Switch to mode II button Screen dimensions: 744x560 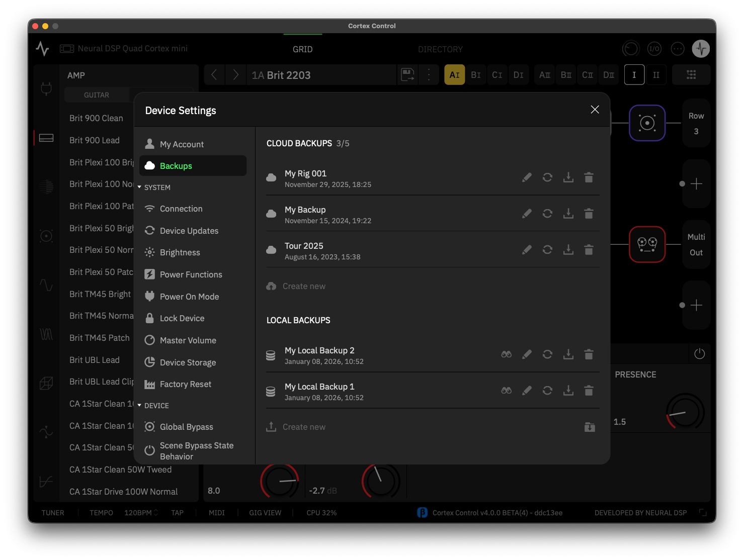click(x=656, y=75)
